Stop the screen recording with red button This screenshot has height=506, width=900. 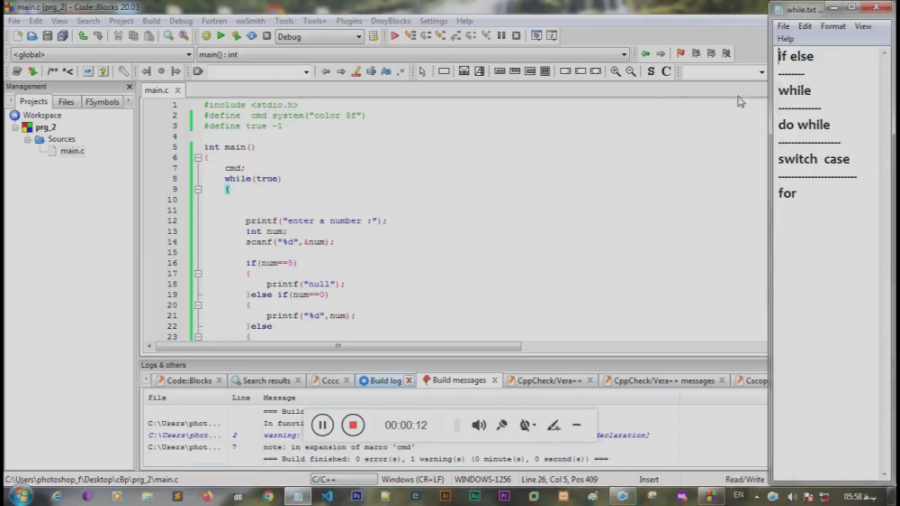click(352, 425)
